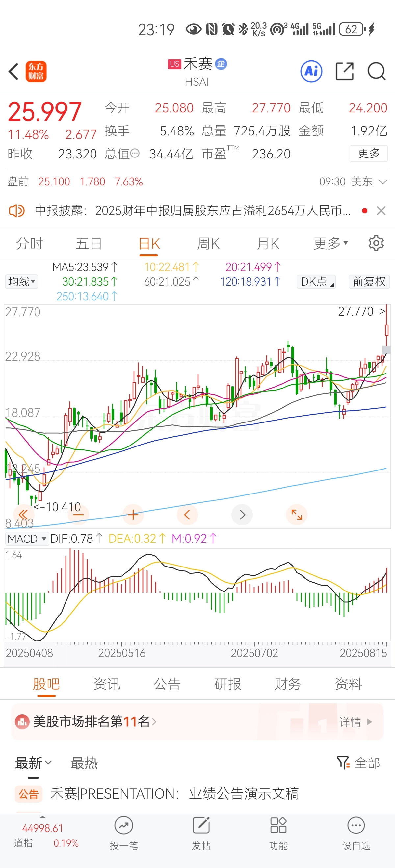Tap the ranking badge icon
This screenshot has height=868, width=395.
pos(22,722)
